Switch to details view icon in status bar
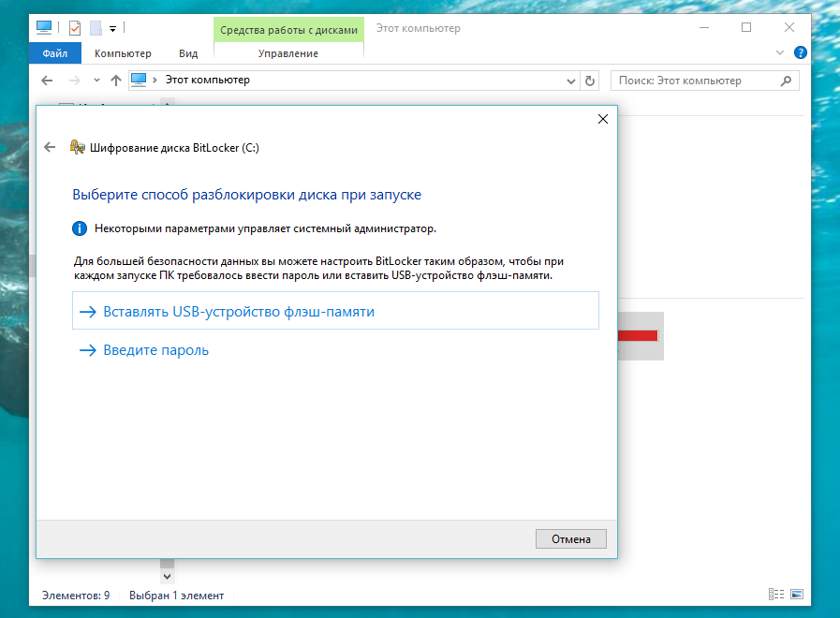 (775, 595)
